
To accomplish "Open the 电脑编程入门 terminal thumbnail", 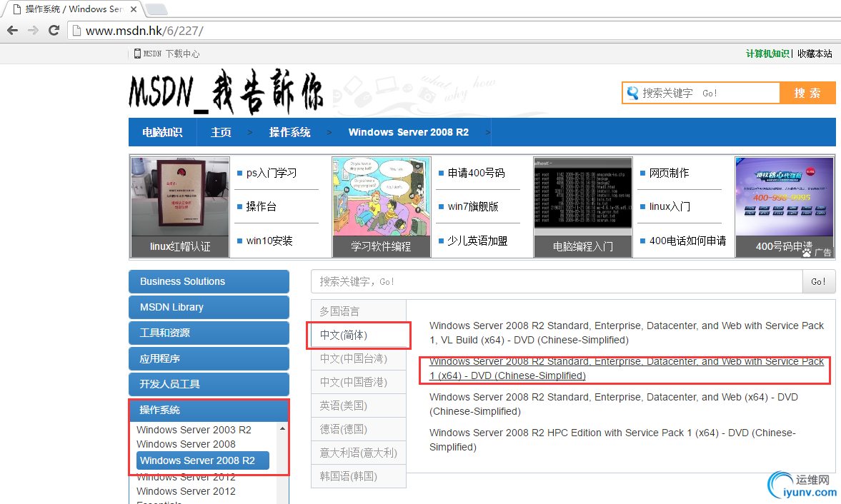I will point(583,207).
